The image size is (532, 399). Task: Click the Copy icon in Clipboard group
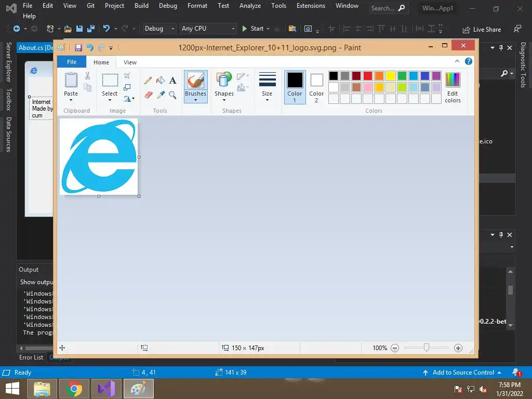(x=87, y=87)
